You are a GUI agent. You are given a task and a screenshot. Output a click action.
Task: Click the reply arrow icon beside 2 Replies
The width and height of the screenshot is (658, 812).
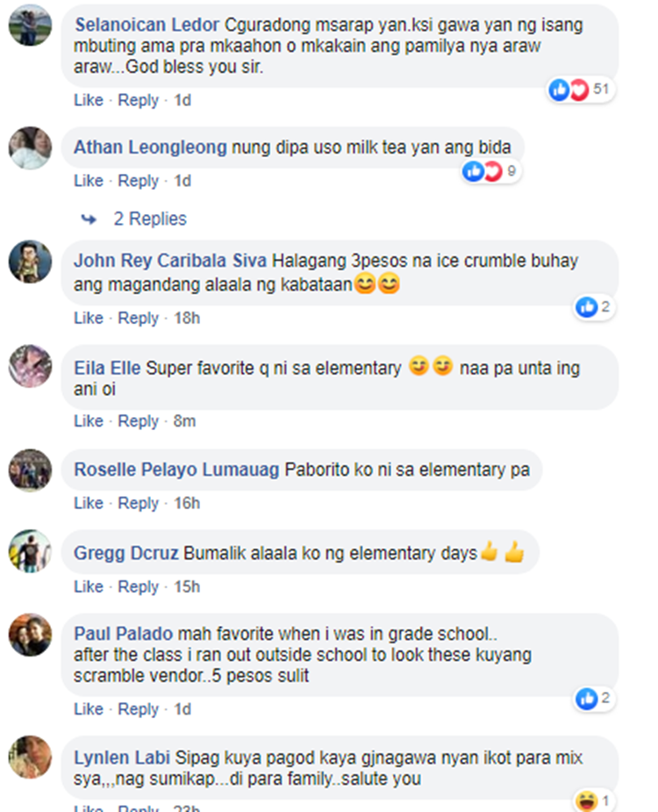[x=89, y=219]
